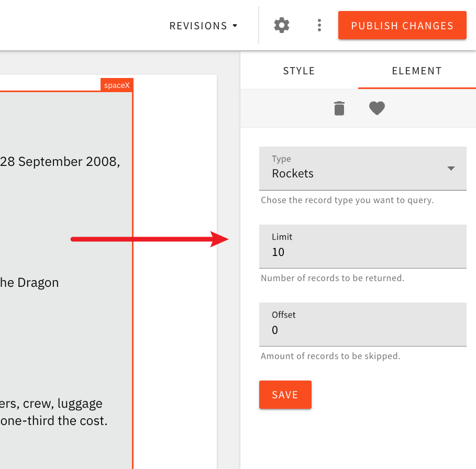Screen dimensions: 476x469
Task: Open the three-dot overflow menu
Action: (x=319, y=25)
